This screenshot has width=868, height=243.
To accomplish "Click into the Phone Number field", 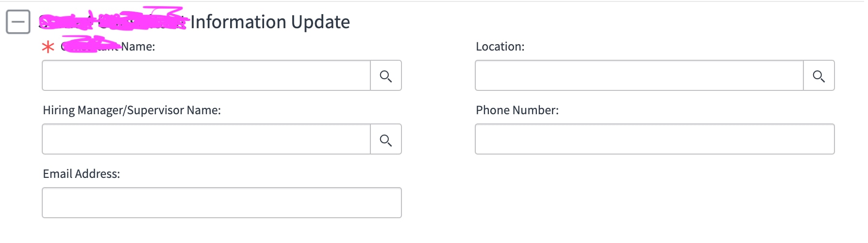I will pos(655,139).
